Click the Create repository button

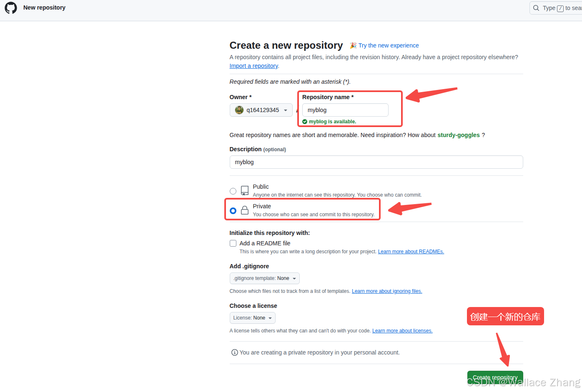pyautogui.click(x=495, y=377)
